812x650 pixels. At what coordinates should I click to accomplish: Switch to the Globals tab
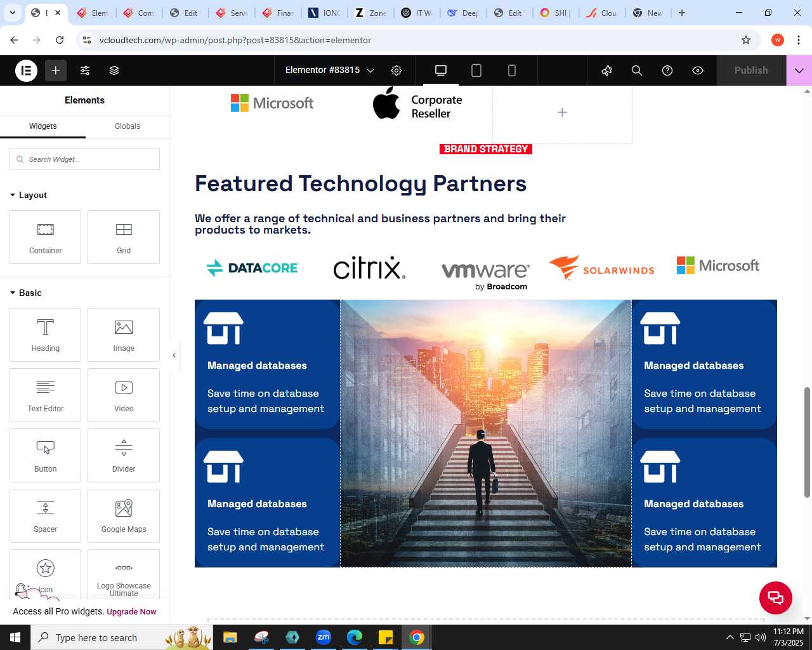(128, 126)
